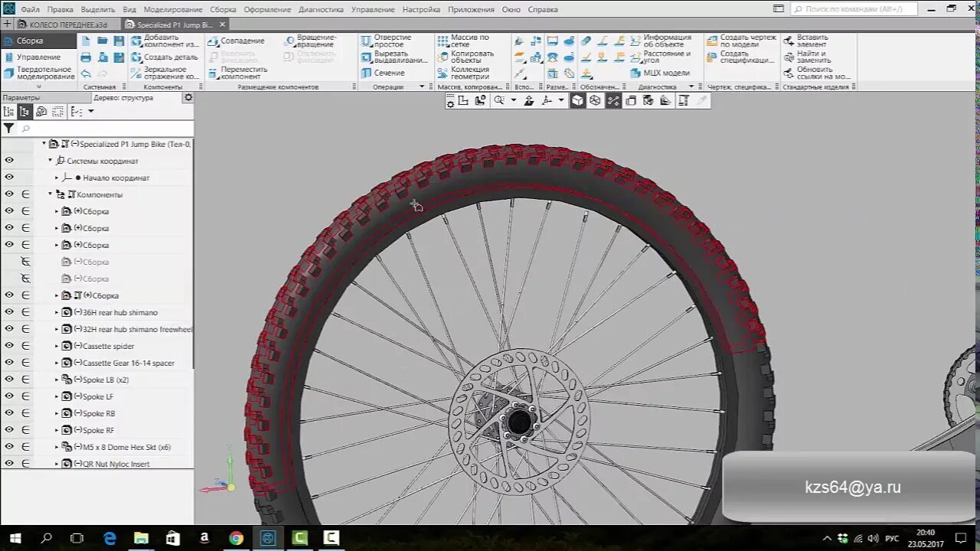
Task: Click Коллекция геометрии tool
Action: (464, 73)
